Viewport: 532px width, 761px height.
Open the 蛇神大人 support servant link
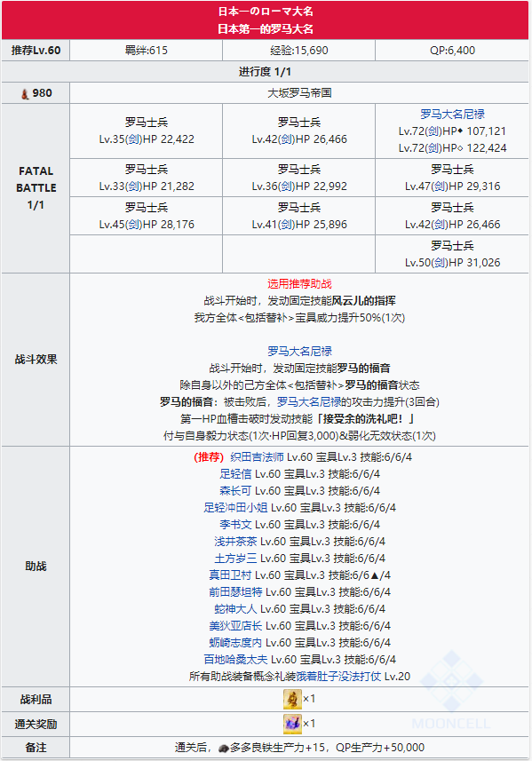235,608
